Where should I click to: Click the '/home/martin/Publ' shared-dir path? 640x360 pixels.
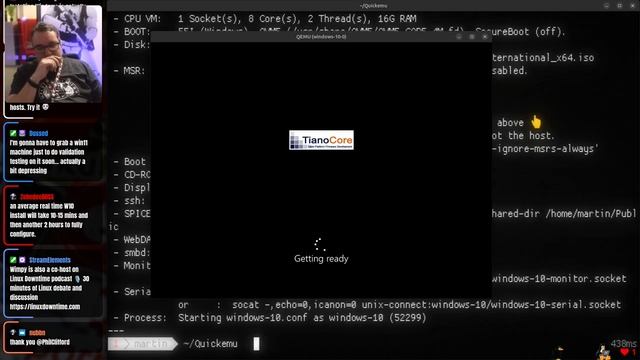pos(591,213)
